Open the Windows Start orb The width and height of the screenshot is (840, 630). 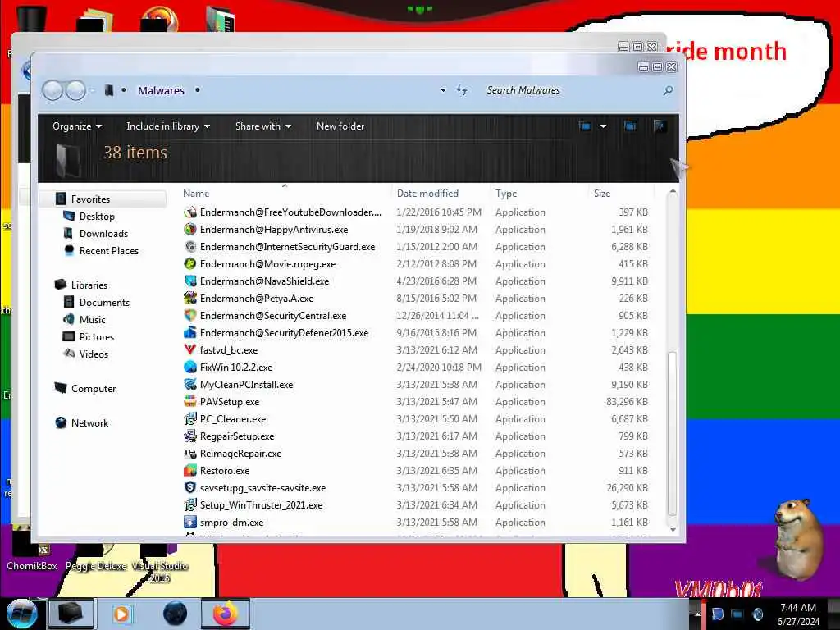[21, 614]
